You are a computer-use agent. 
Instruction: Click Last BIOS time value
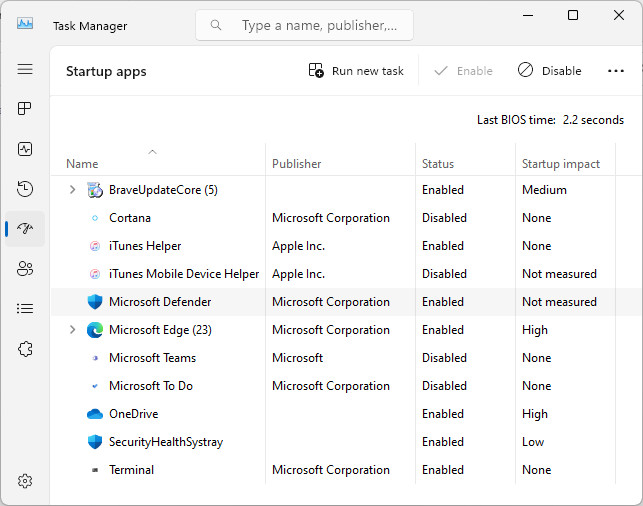pos(593,120)
